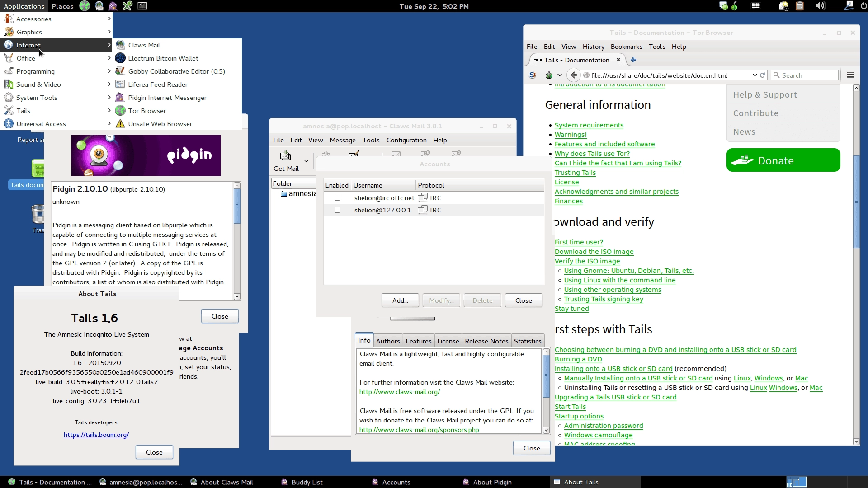The image size is (868, 488).
Task: Go back using the browser back arrow
Action: tap(574, 75)
